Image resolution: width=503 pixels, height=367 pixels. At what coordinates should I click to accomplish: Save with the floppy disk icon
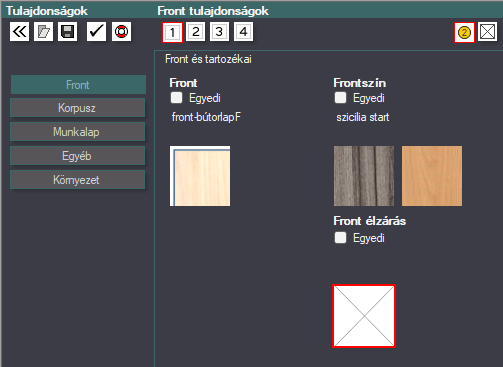click(x=67, y=32)
